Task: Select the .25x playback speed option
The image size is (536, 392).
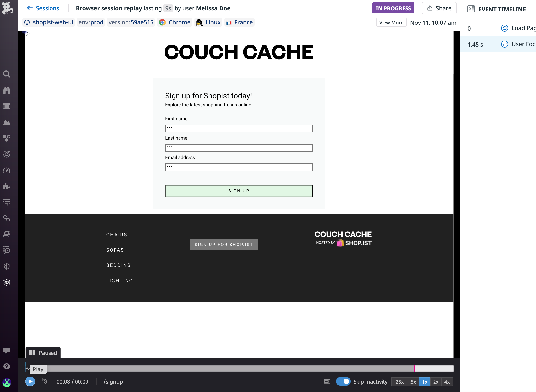Action: pos(399,382)
